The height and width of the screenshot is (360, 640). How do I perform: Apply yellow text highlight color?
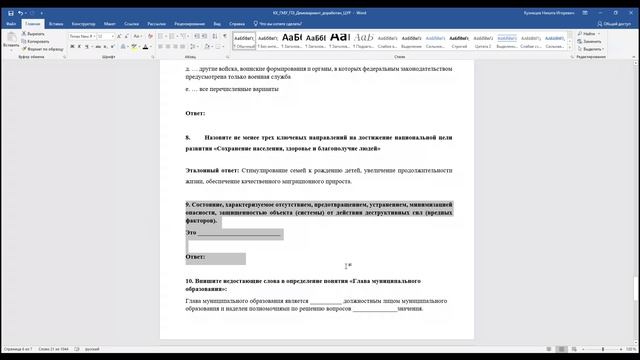tap(134, 47)
